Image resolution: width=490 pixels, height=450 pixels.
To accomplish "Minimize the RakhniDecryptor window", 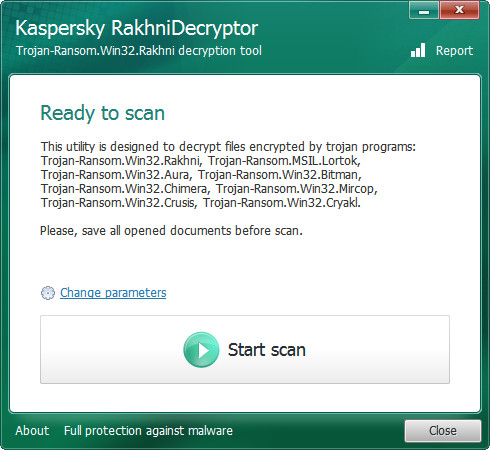I will click(424, 10).
